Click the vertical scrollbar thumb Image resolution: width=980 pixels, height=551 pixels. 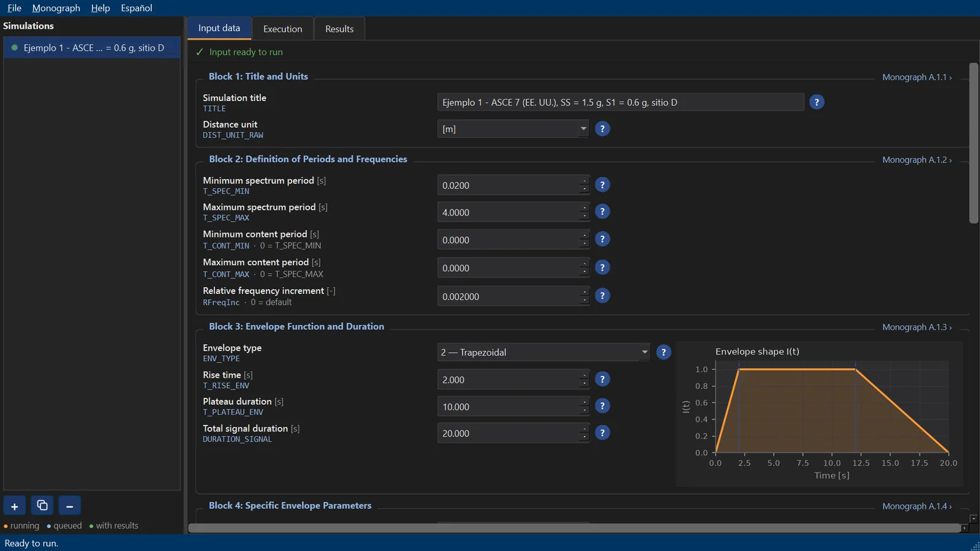[x=974, y=143]
